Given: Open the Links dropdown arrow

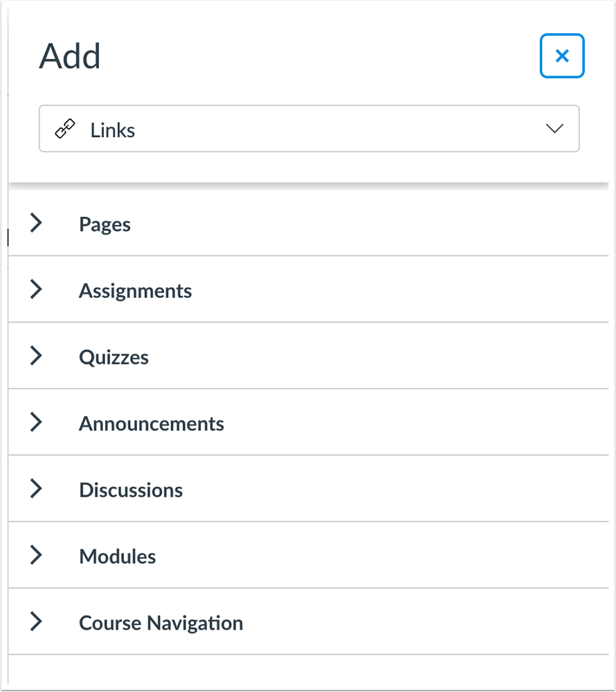Looking at the screenshot, I should point(554,128).
